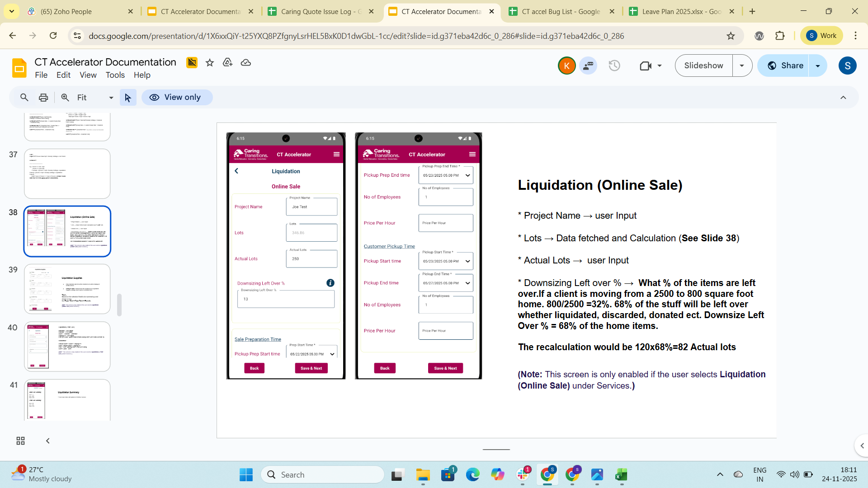The width and height of the screenshot is (868, 488).
Task: Open the grid view icon
Action: coord(20,441)
